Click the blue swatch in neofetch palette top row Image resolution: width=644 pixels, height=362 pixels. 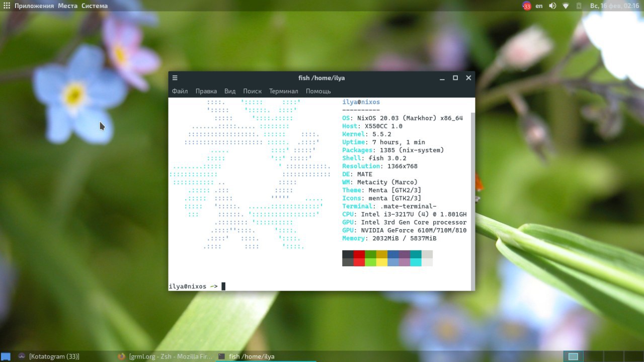(393, 254)
